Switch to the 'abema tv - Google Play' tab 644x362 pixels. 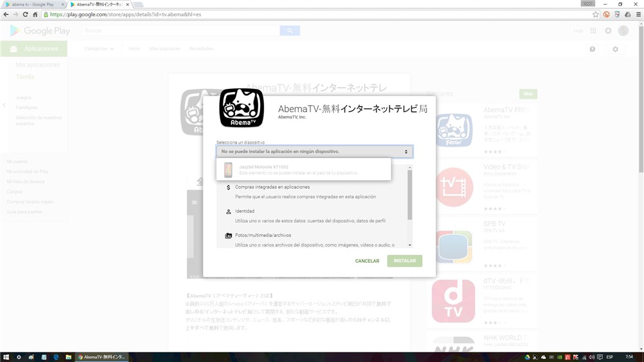pyautogui.click(x=33, y=5)
